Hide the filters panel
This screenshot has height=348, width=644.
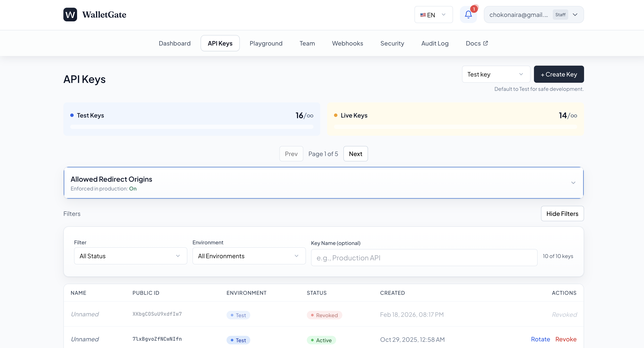tap(562, 214)
